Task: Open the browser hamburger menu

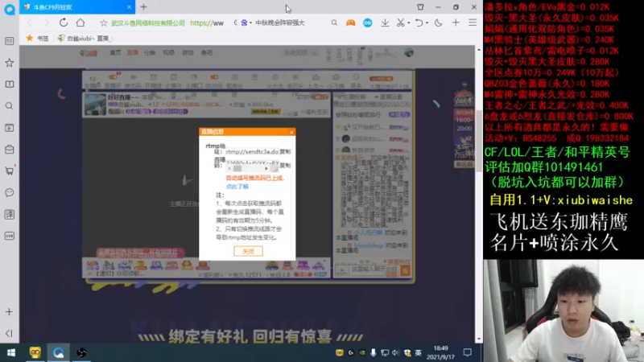Action: pos(473,23)
